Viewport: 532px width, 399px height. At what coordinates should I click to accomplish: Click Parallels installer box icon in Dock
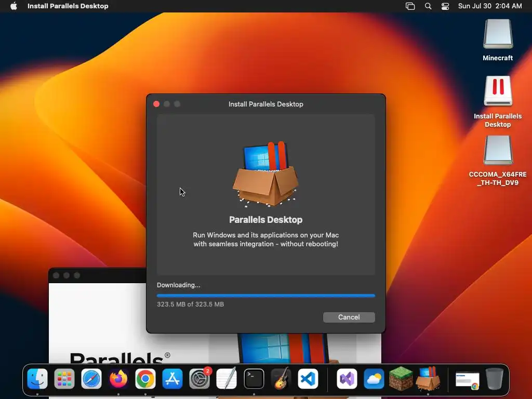point(428,378)
